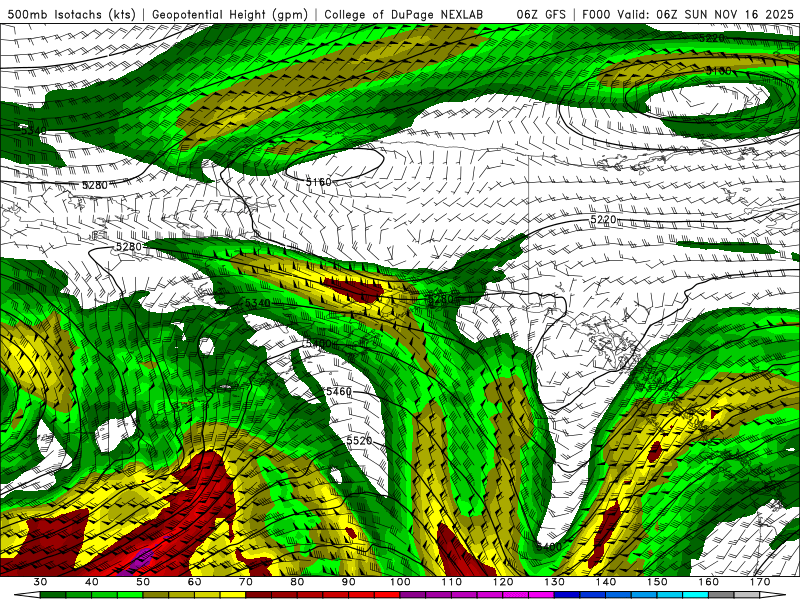Select the purple swatch just after 100
800x600 pixels.
pyautogui.click(x=413, y=595)
